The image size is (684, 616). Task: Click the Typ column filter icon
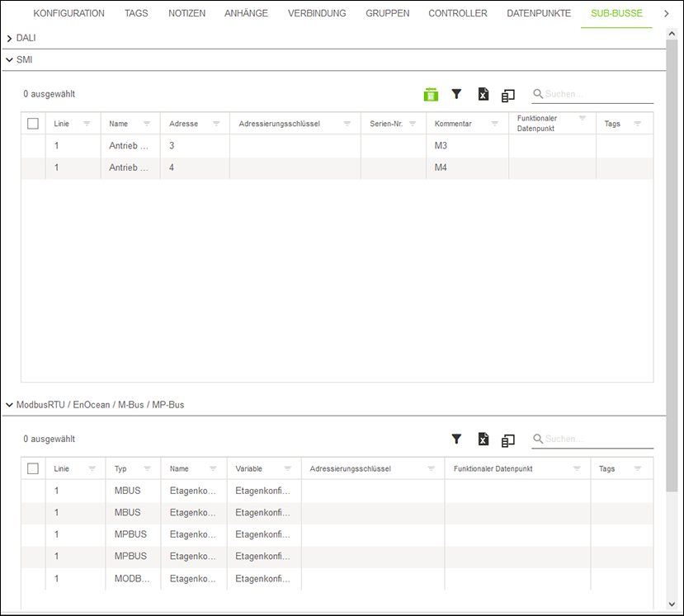coord(147,468)
